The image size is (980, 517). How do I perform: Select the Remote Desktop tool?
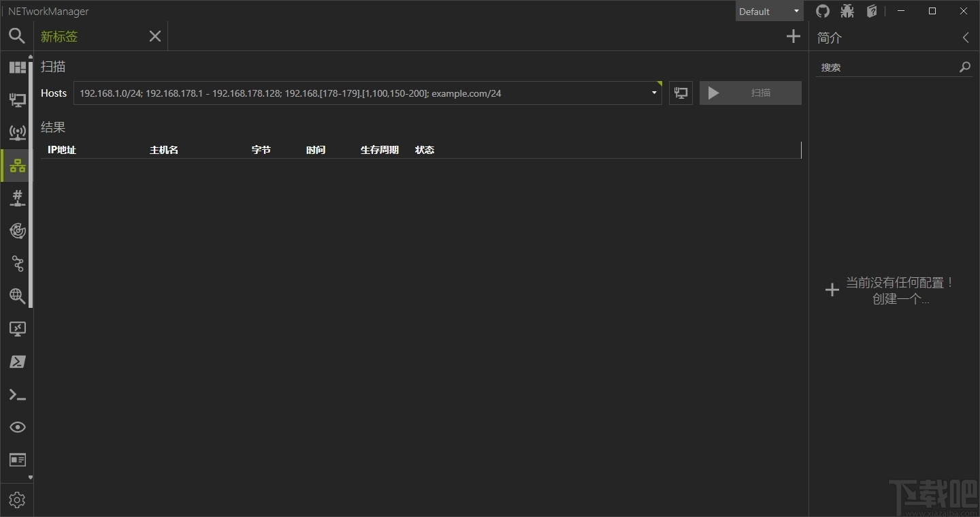coord(17,329)
